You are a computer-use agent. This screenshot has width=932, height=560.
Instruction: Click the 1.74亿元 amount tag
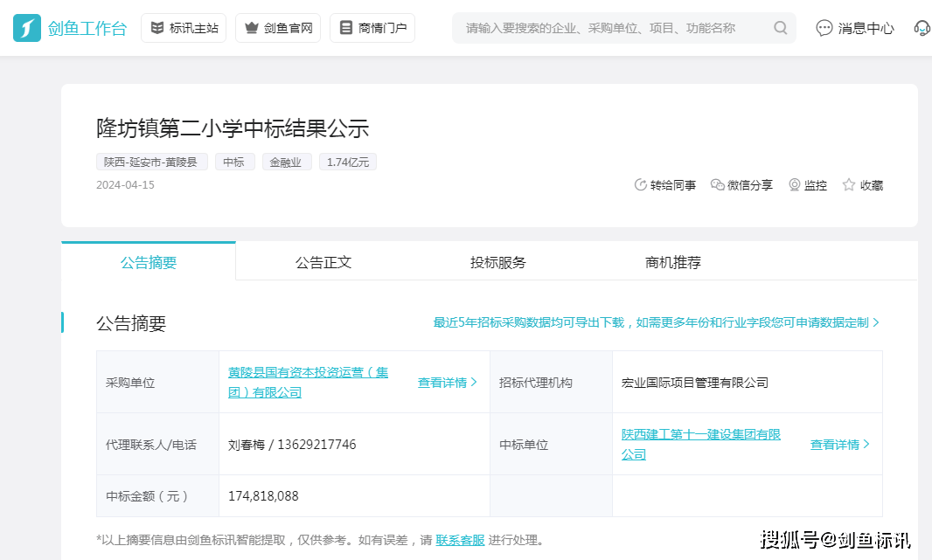click(x=348, y=162)
